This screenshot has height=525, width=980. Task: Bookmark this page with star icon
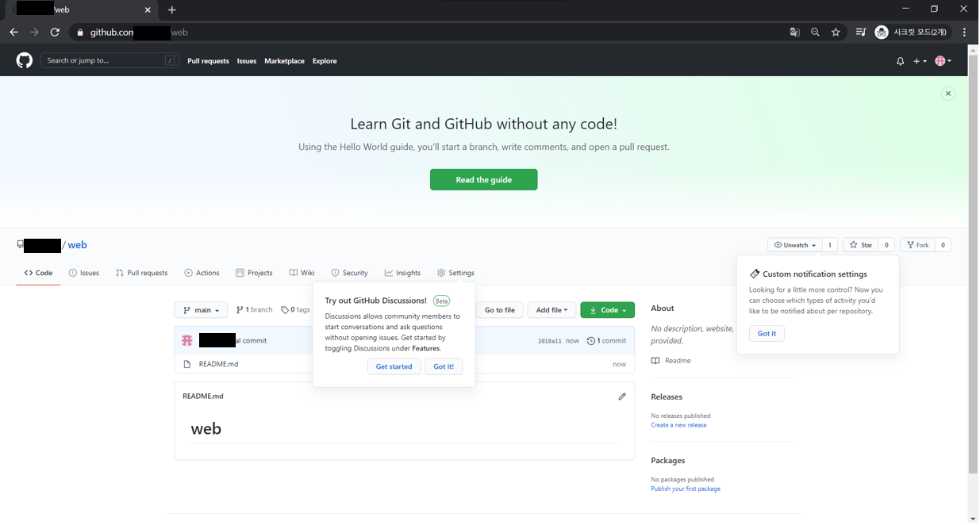(836, 33)
